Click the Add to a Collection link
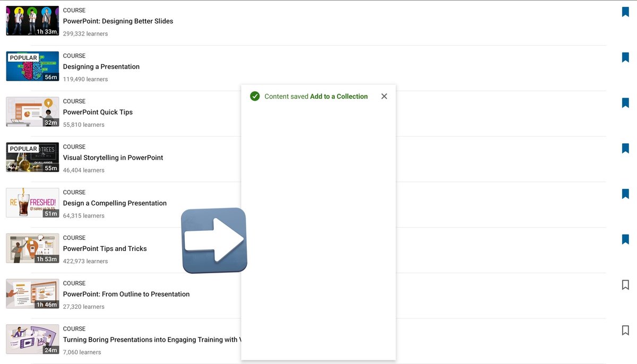This screenshot has width=637, height=364. [339, 96]
